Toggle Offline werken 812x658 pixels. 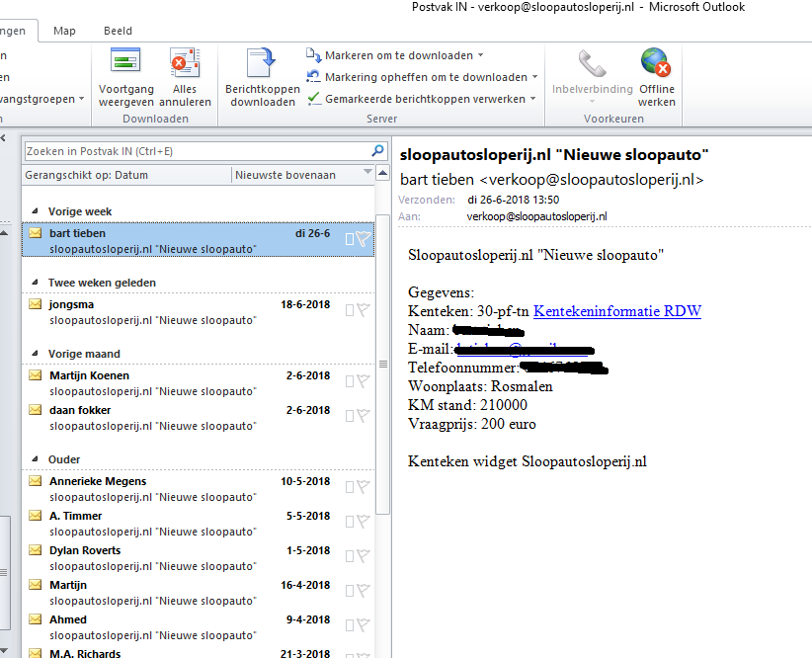pos(656,78)
